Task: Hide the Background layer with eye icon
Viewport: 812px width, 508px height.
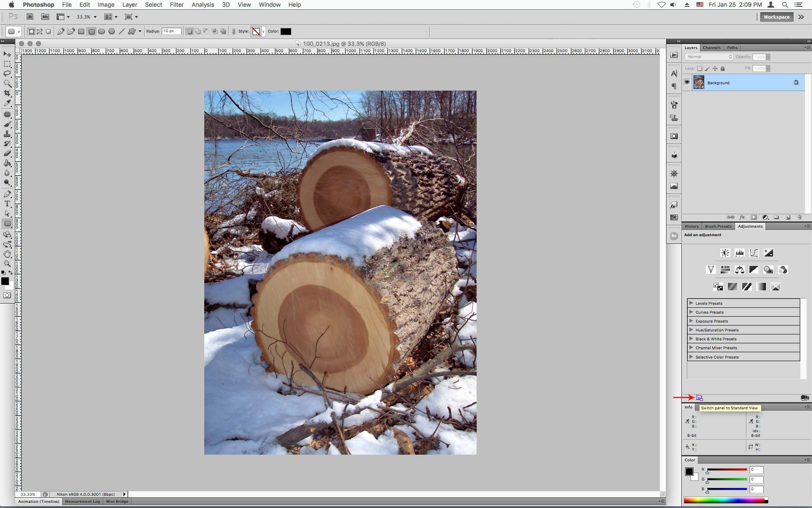Action: (687, 83)
